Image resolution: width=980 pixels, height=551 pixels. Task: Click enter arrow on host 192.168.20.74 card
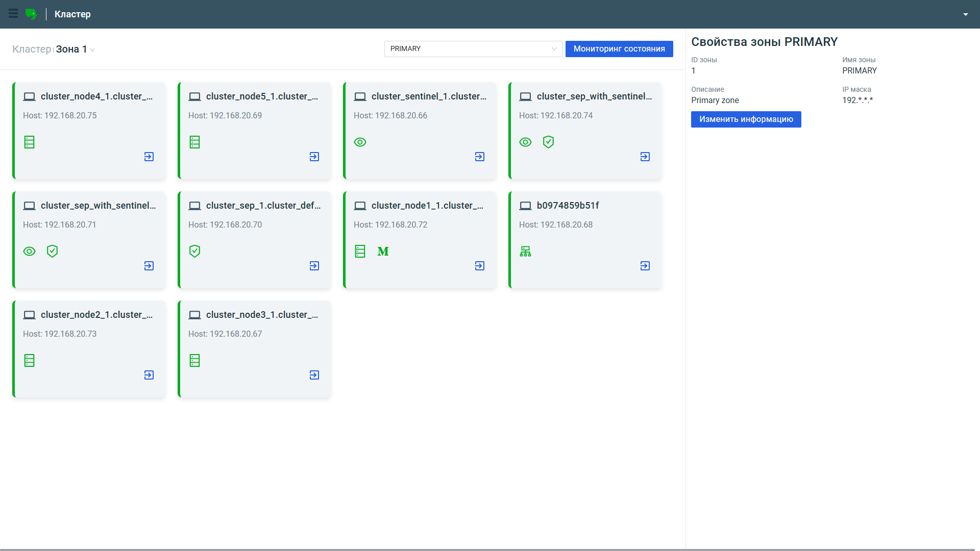click(645, 157)
